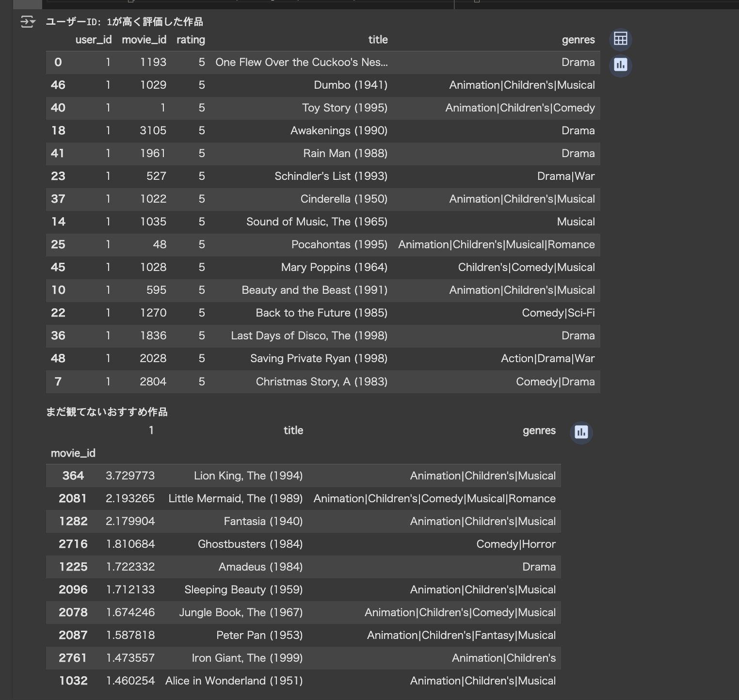Suggest charts for the ratings dataframe
This screenshot has height=700, width=739.
[x=620, y=64]
